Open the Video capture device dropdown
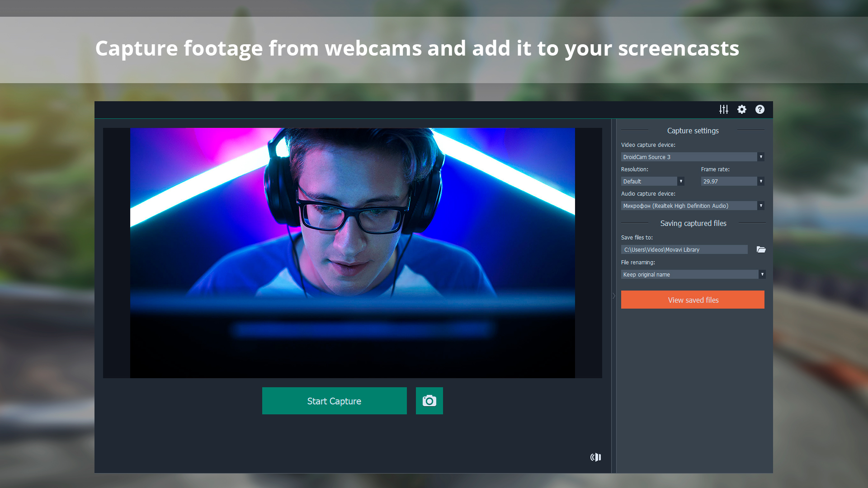The height and width of the screenshot is (488, 868). [x=761, y=157]
